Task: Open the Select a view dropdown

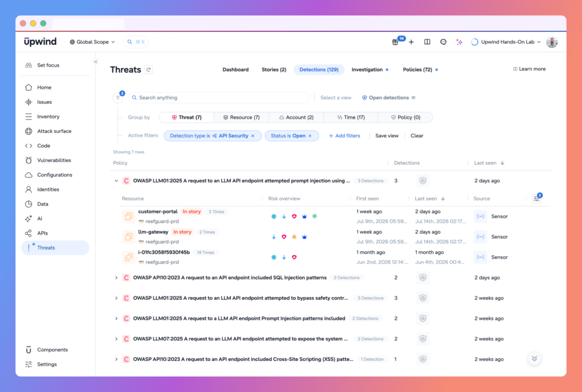Action: (x=335, y=98)
